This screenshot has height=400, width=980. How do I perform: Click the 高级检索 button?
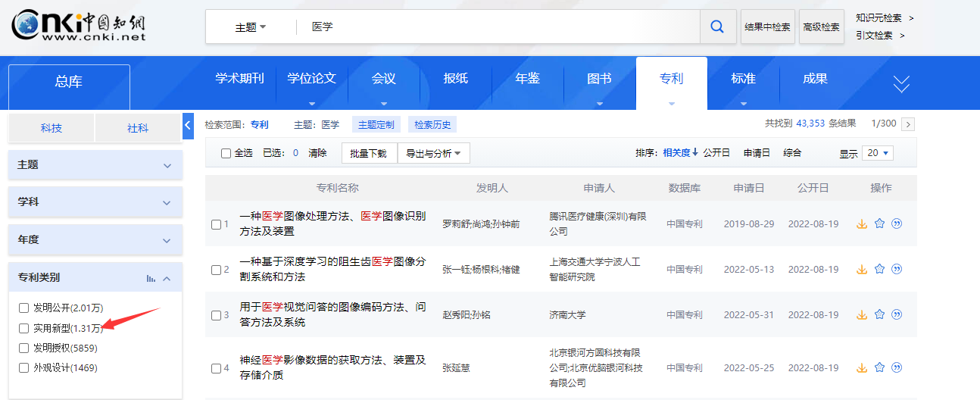pyautogui.click(x=821, y=27)
